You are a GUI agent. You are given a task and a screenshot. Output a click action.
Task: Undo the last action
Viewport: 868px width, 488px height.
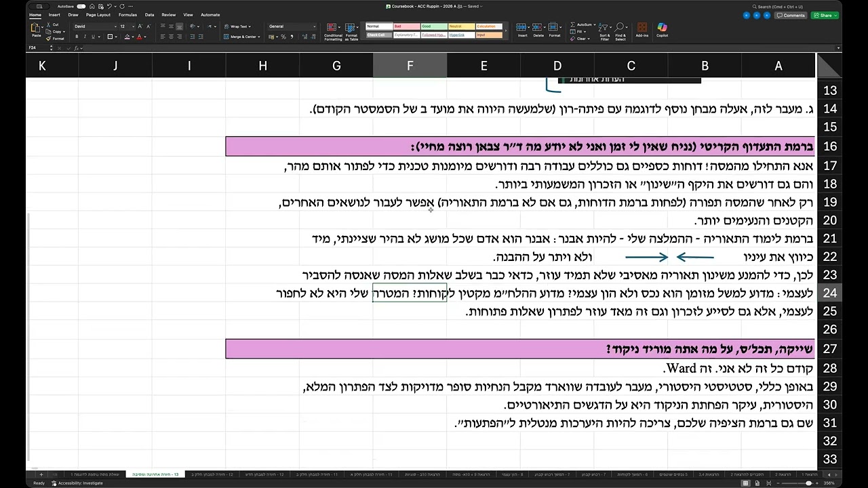pyautogui.click(x=110, y=6)
